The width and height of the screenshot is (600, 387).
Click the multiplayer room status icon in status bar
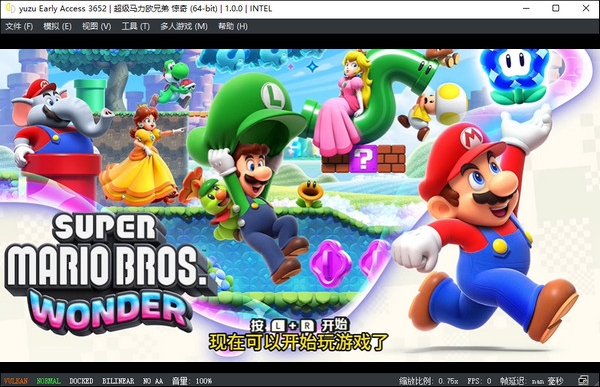583,380
